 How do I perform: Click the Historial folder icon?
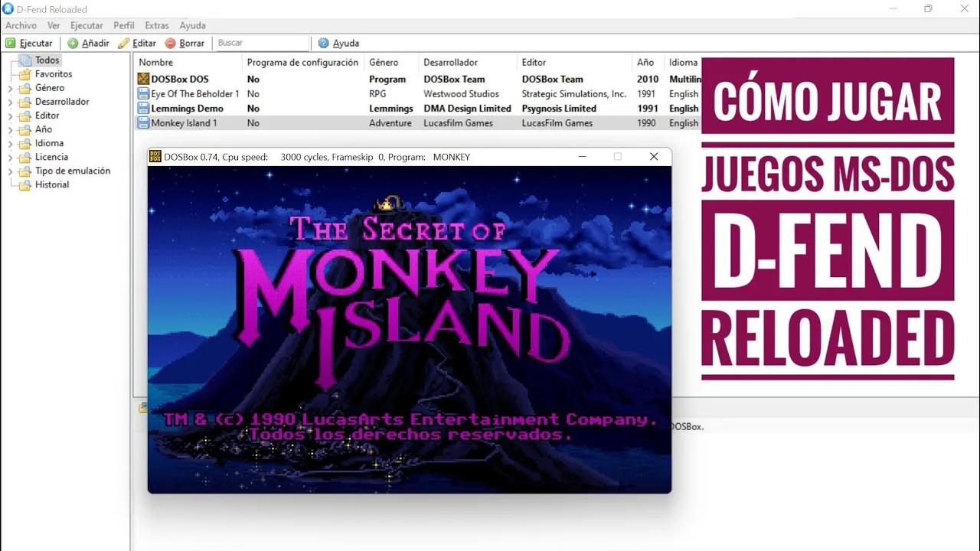25,184
